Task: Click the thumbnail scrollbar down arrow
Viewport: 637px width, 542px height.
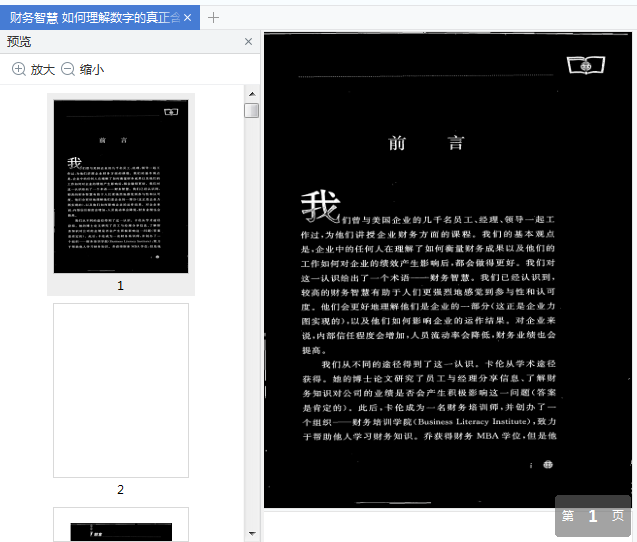Action: coord(252,533)
